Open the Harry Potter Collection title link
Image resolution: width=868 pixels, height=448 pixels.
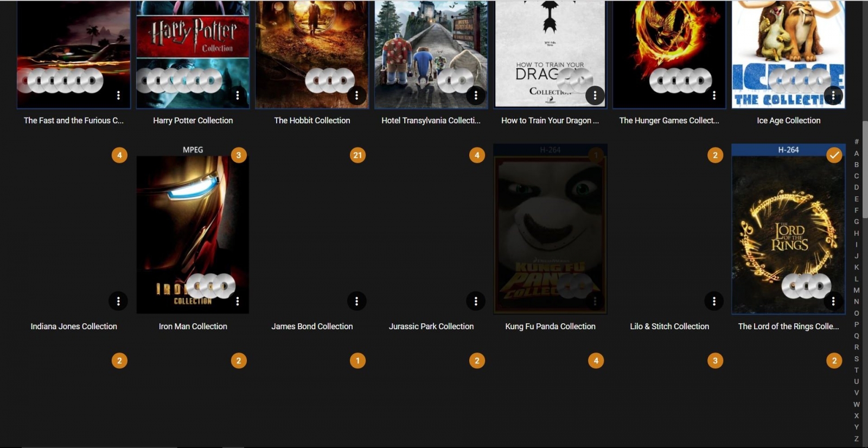(x=193, y=120)
